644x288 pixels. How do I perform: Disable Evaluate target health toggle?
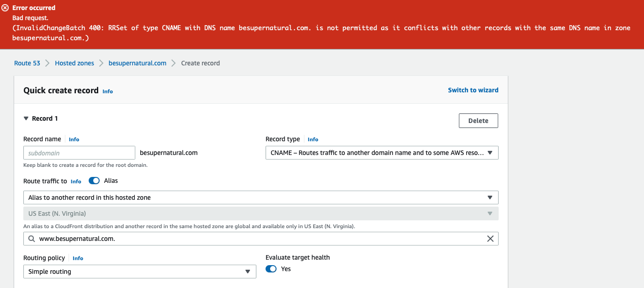coord(271,269)
